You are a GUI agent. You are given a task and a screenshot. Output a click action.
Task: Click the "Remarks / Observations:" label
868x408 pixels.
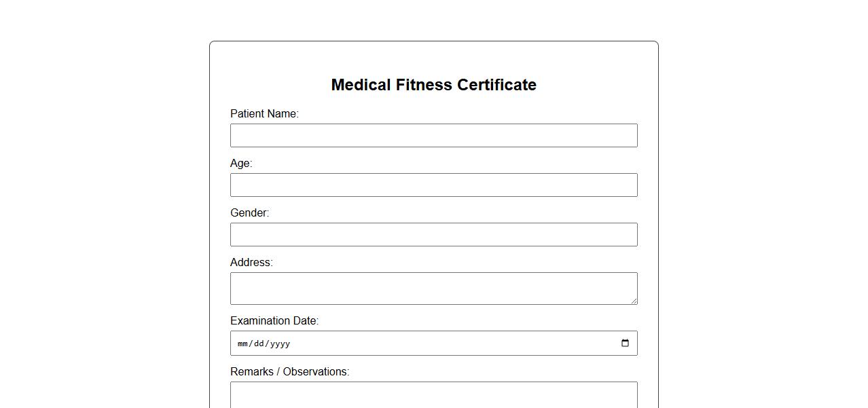pos(289,372)
